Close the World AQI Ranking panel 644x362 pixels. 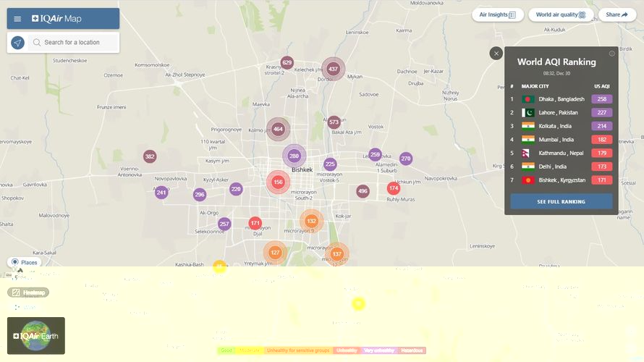point(496,53)
